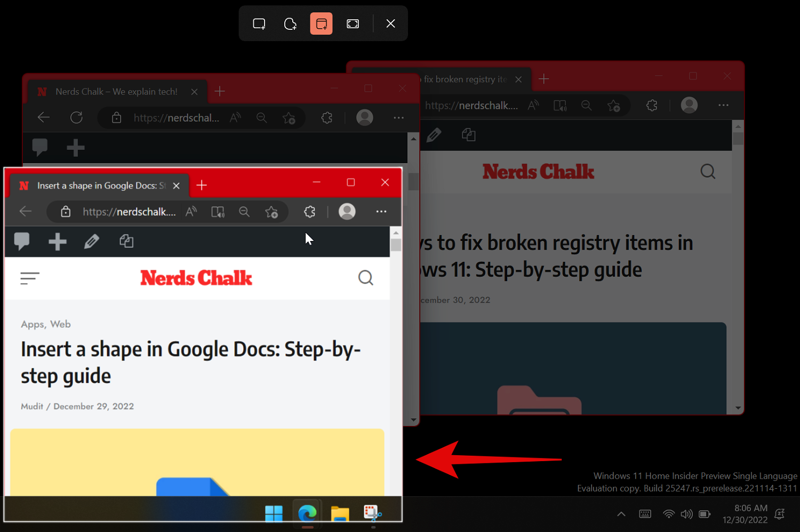This screenshot has height=532, width=800.
Task: Open Windows Start menu
Action: tap(274, 513)
